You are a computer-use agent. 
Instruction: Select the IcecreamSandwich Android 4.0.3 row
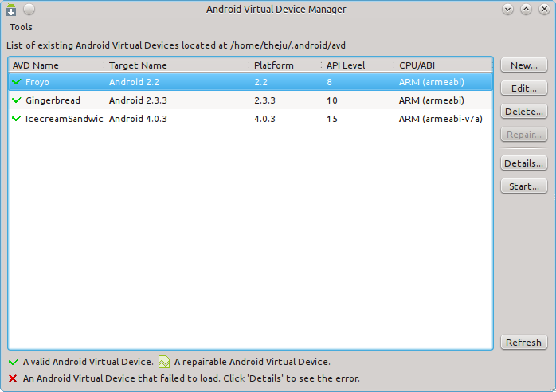click(251, 119)
